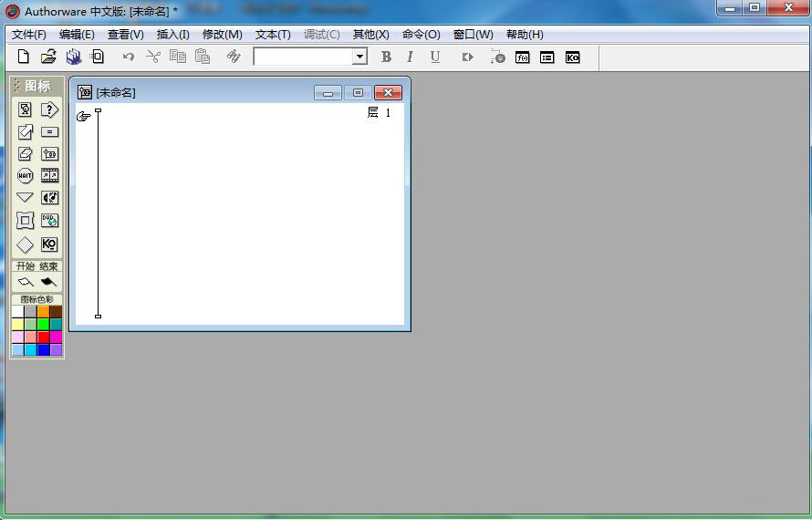Toggle Bold text formatting
Screen dimensions: 812x520
(x=386, y=57)
